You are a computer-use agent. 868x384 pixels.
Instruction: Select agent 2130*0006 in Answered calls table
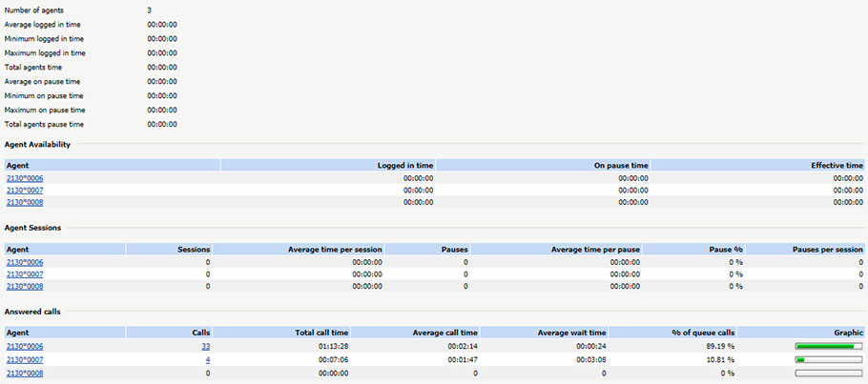pyautogui.click(x=25, y=346)
